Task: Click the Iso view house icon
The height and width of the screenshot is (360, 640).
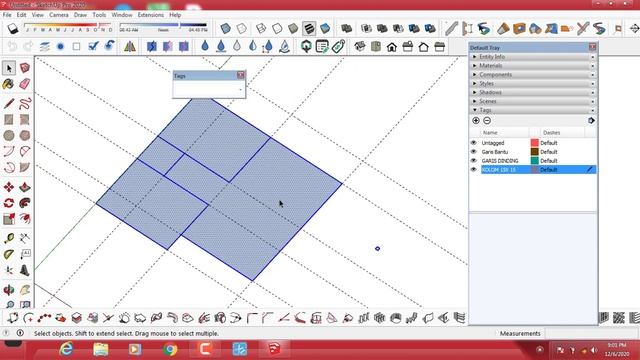Action: point(360,47)
